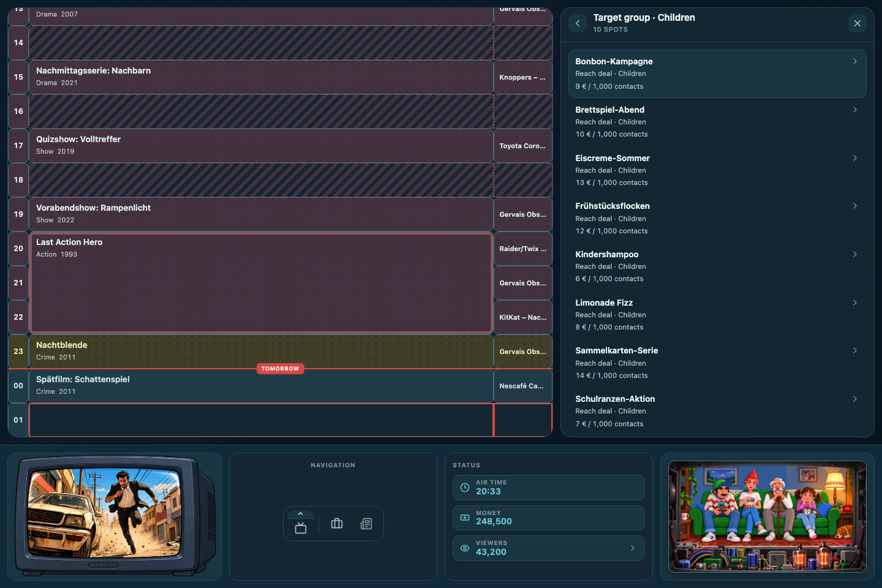The width and height of the screenshot is (882, 588).
Task: Open viewer details via the Viewers chevron
Action: coord(633,548)
